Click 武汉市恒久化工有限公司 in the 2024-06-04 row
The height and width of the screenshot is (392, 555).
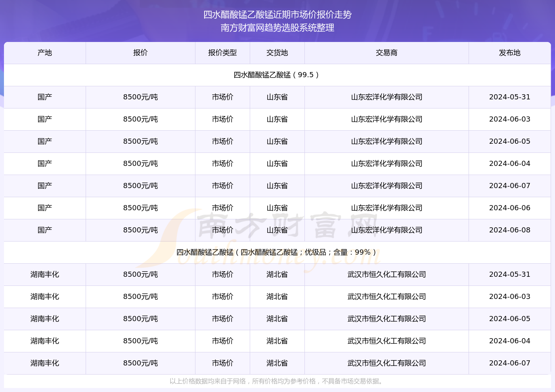387,341
